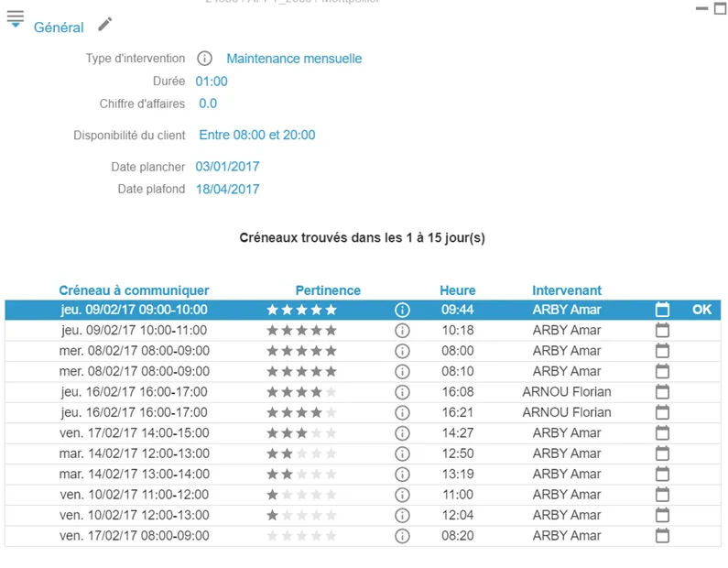Open the hamburger menu dropdown at top left
This screenshot has height=568, width=728.
coord(16,19)
